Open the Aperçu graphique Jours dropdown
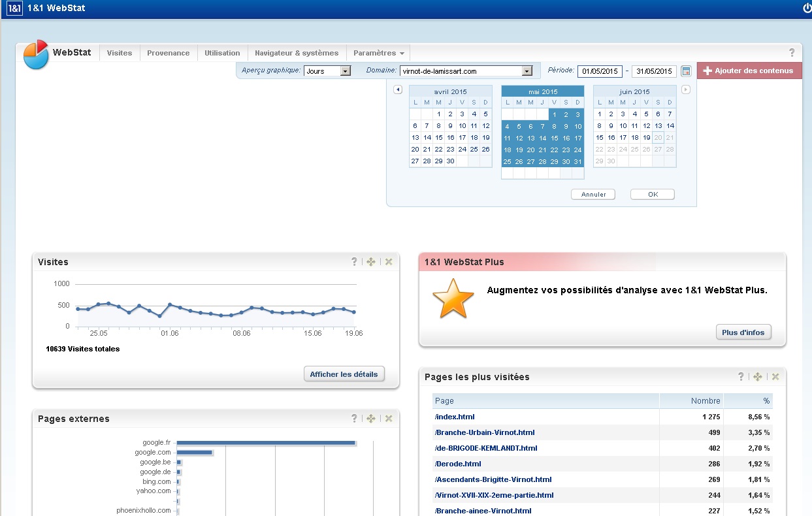 click(346, 71)
